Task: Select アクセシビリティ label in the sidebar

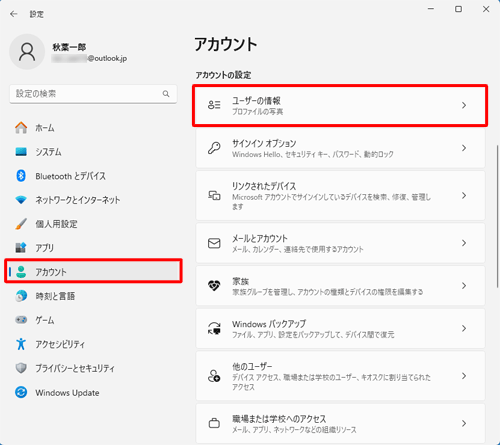Action: pyautogui.click(x=60, y=344)
